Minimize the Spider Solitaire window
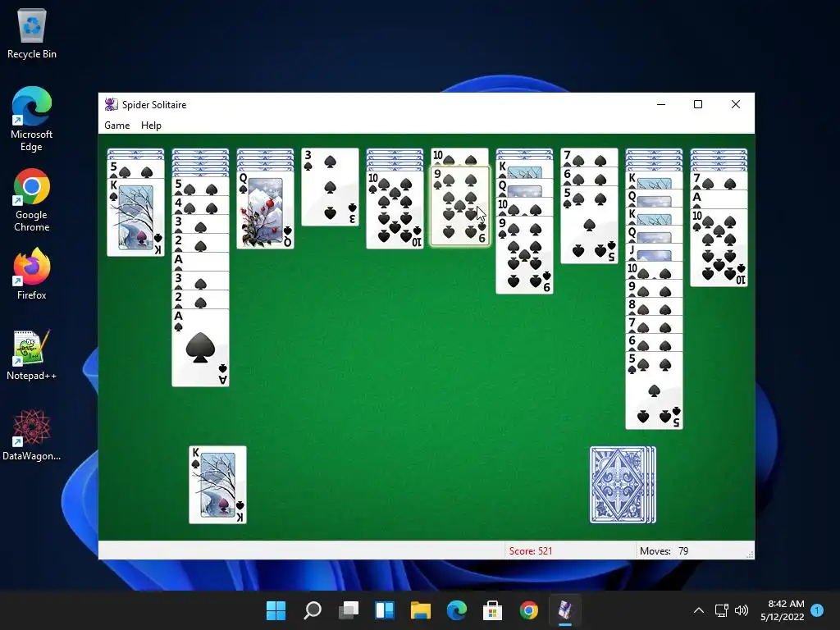 point(661,104)
